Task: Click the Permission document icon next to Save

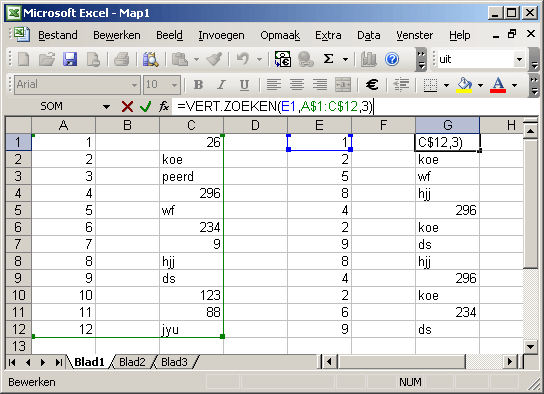Action: (x=93, y=59)
